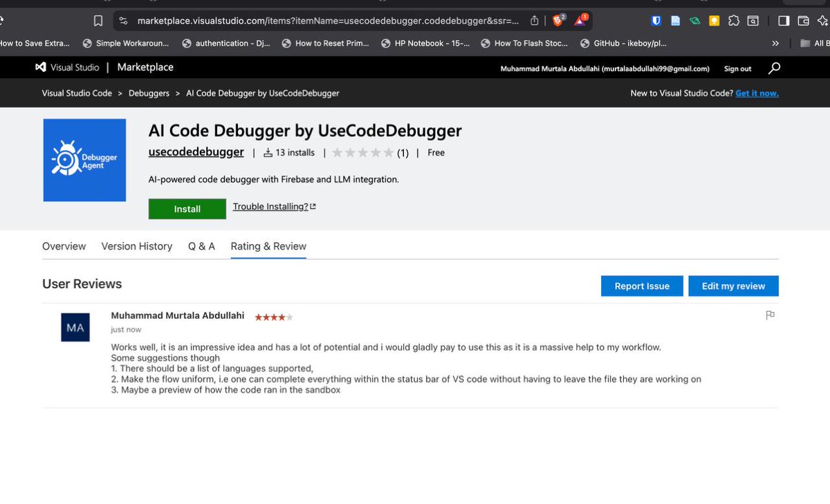
Task: Open 'How to Save Extra...' bookmark
Action: click(x=35, y=43)
